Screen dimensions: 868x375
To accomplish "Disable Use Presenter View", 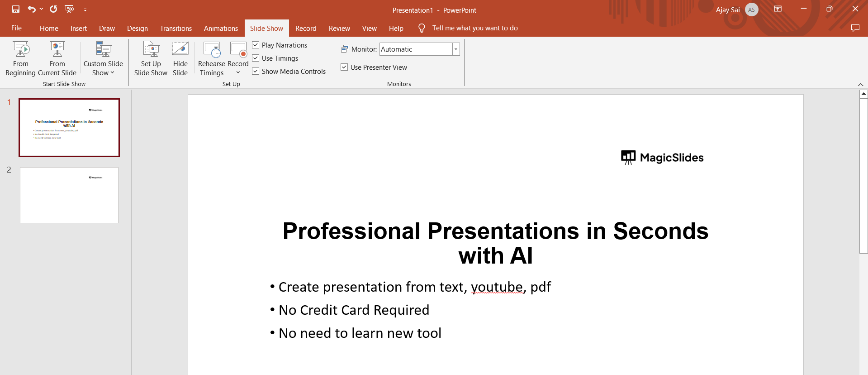I will (x=344, y=67).
